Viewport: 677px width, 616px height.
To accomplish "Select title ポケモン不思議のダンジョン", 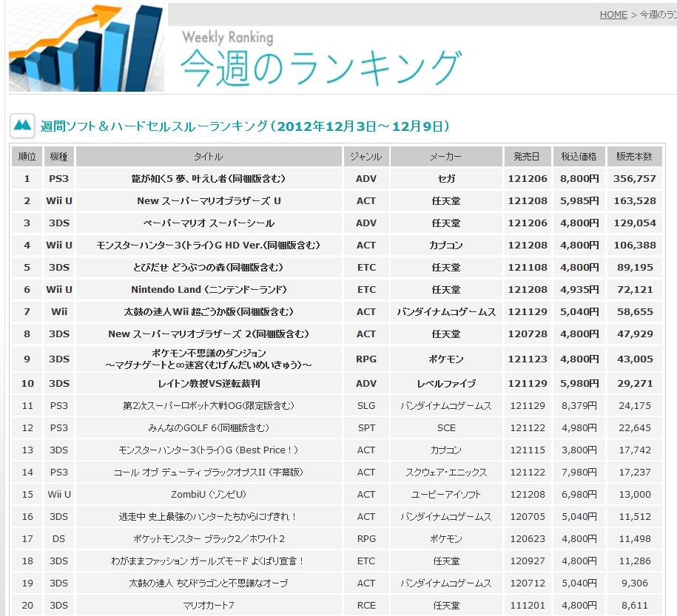I will tap(209, 359).
